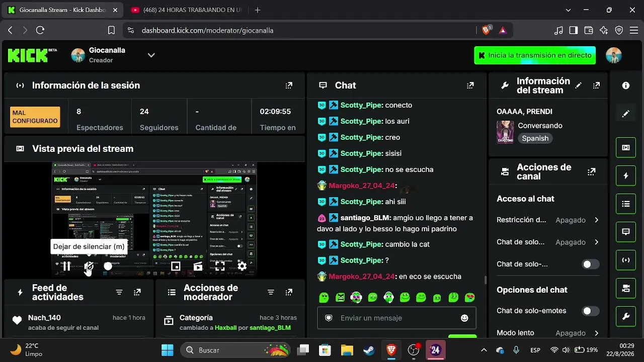Image resolution: width=644 pixels, height=362 pixels.
Task: Click the chat panel scrollbar
Action: click(x=486, y=280)
